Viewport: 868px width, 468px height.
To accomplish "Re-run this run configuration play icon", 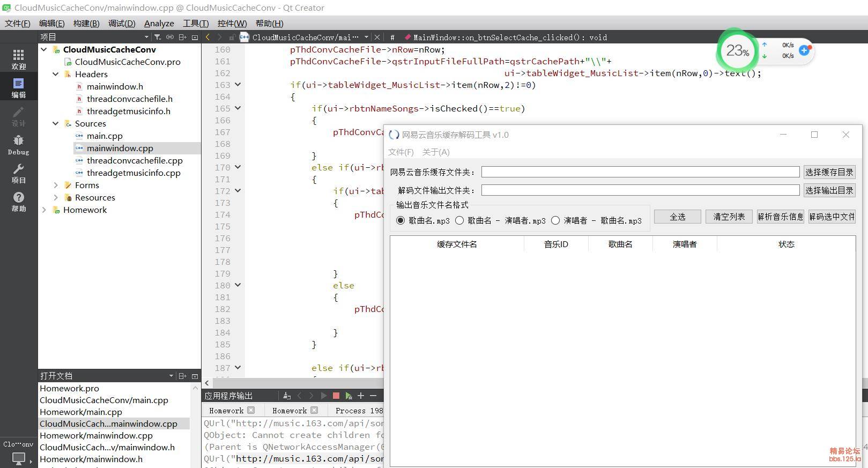I will (323, 396).
